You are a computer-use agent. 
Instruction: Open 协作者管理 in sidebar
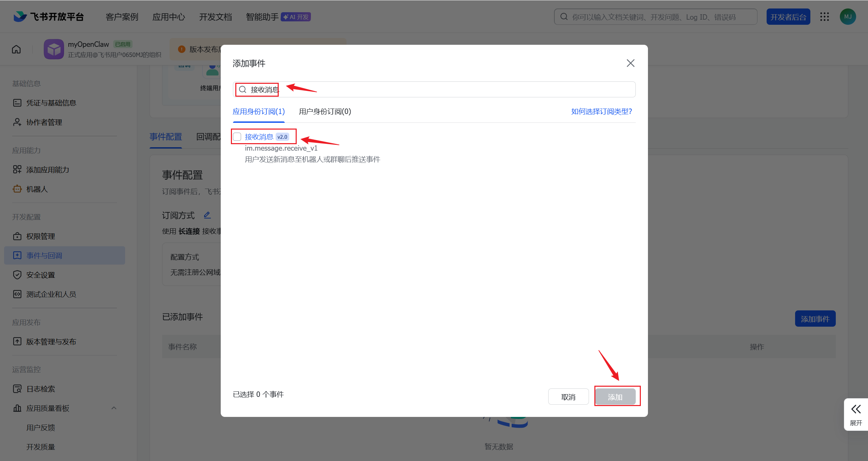point(44,122)
